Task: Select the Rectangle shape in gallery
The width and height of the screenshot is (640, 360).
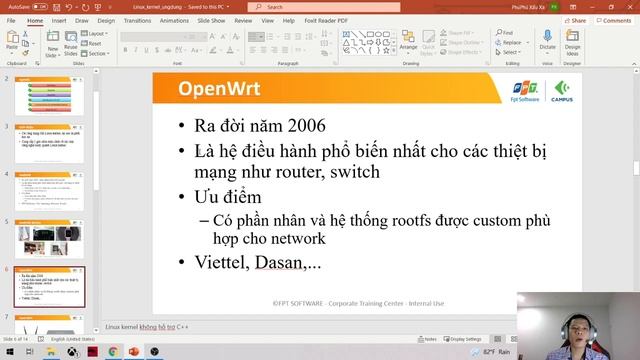Action: pyautogui.click(x=370, y=34)
